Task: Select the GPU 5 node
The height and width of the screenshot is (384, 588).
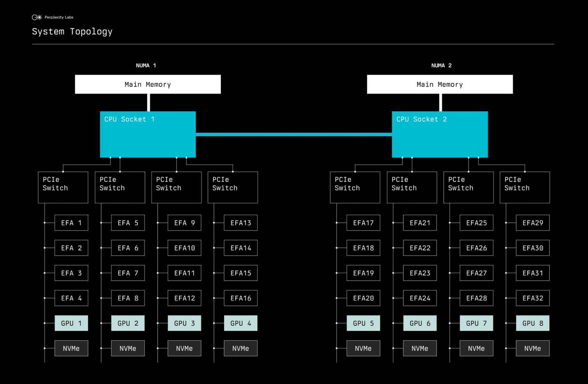Action: (x=363, y=323)
